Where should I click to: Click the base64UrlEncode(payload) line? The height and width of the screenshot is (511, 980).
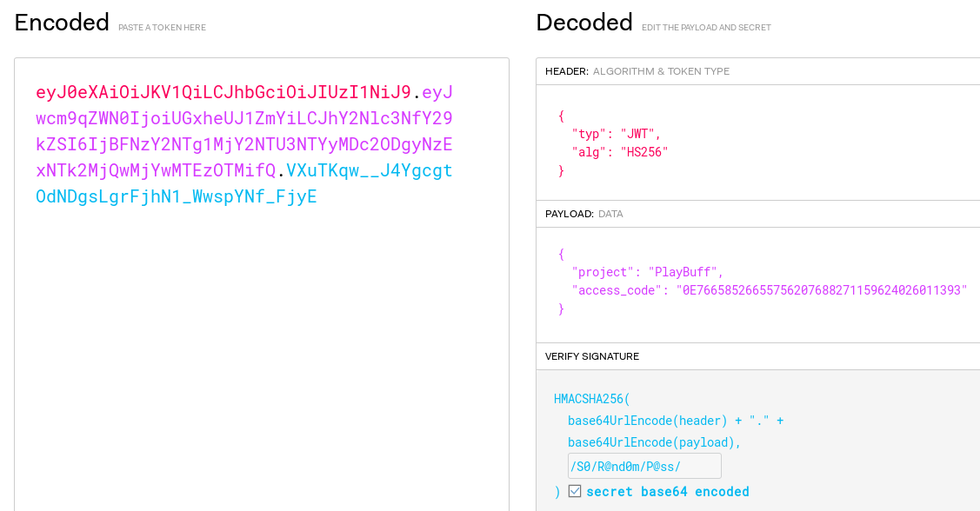tap(654, 442)
